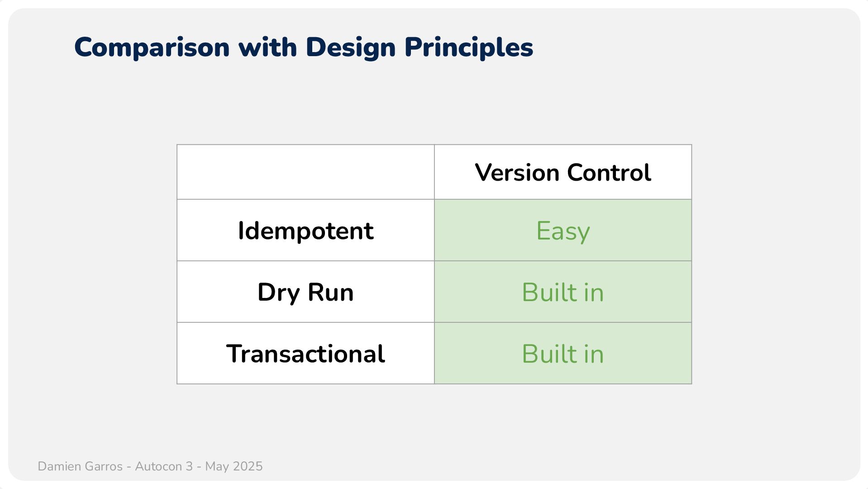The width and height of the screenshot is (868, 489).
Task: Click the Idempotent row label
Action: [x=305, y=230]
